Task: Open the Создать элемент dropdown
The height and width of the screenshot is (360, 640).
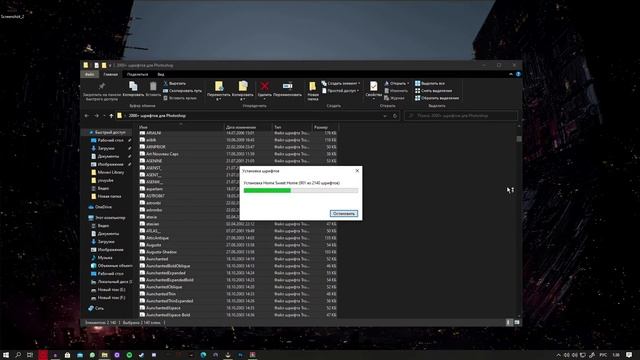Action: pos(341,83)
